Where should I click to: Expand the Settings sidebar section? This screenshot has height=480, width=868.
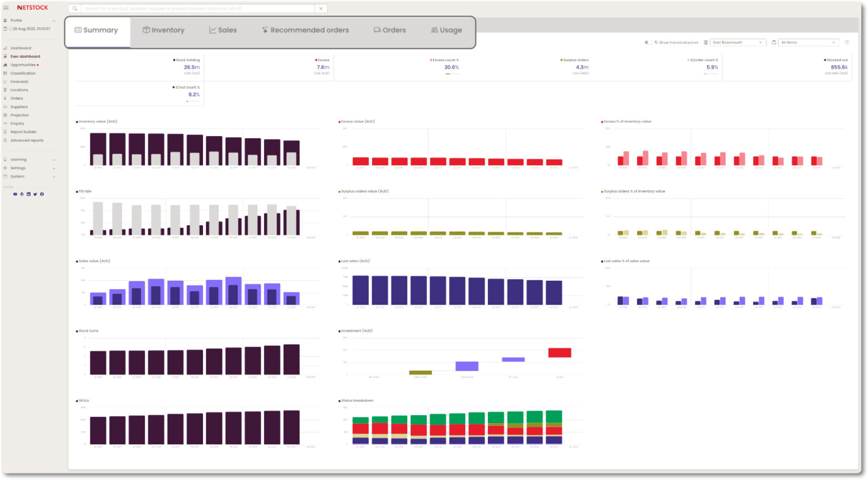click(30, 168)
